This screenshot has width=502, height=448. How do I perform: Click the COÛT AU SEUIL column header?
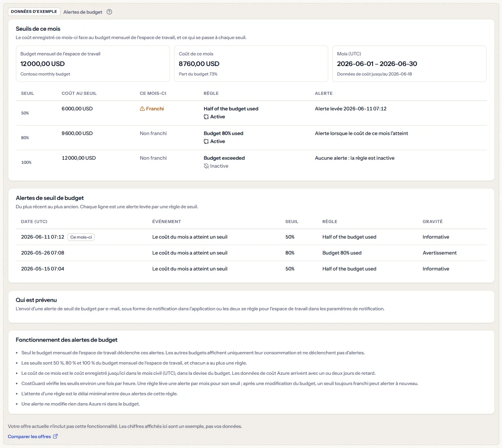(79, 93)
